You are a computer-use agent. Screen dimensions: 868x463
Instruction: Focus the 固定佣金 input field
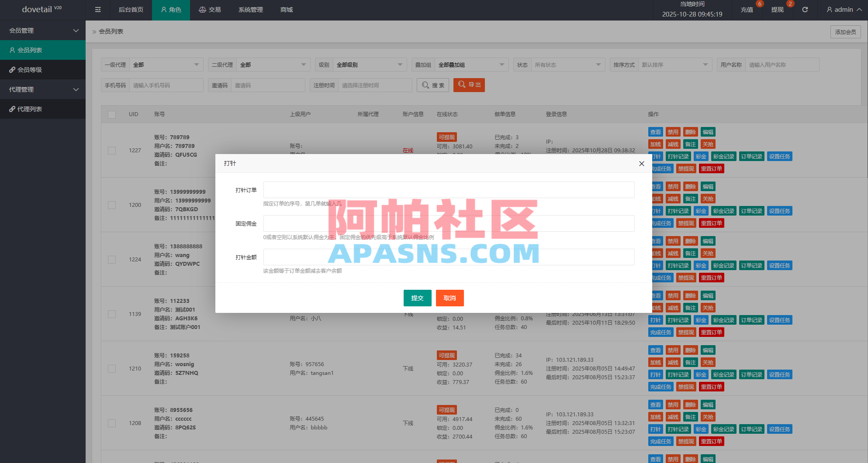(x=449, y=223)
